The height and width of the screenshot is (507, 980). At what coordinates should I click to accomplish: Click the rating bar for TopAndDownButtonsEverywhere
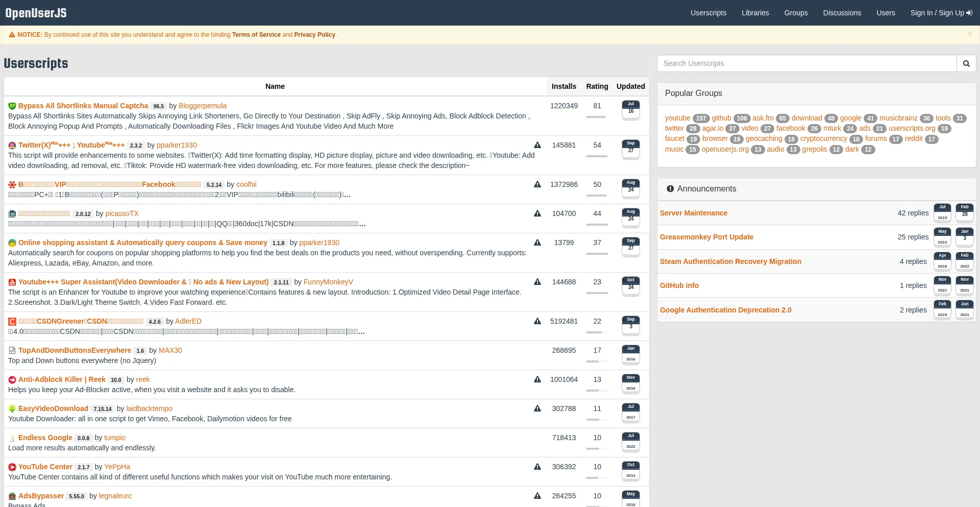click(597, 361)
